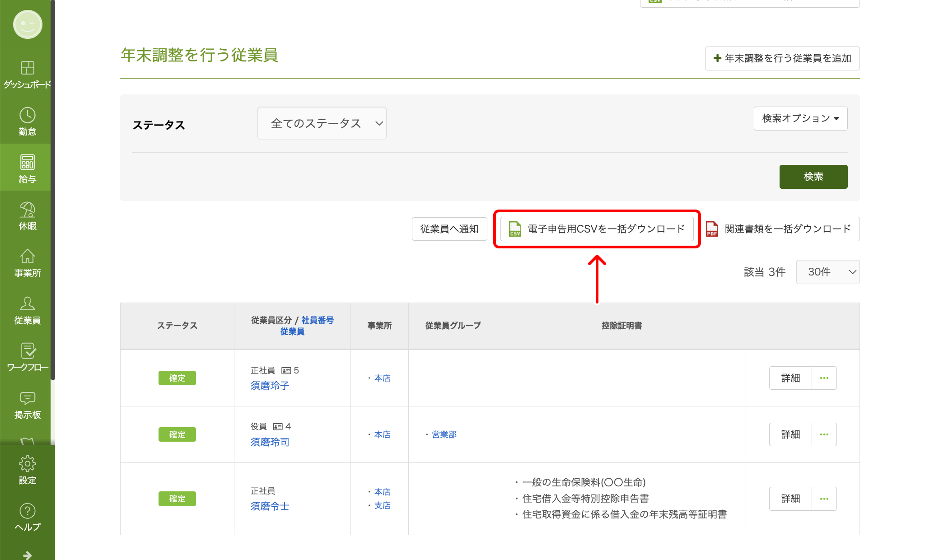Image resolution: width=925 pixels, height=560 pixels.
Task: Download related documents PDF in bulk
Action: click(x=781, y=229)
